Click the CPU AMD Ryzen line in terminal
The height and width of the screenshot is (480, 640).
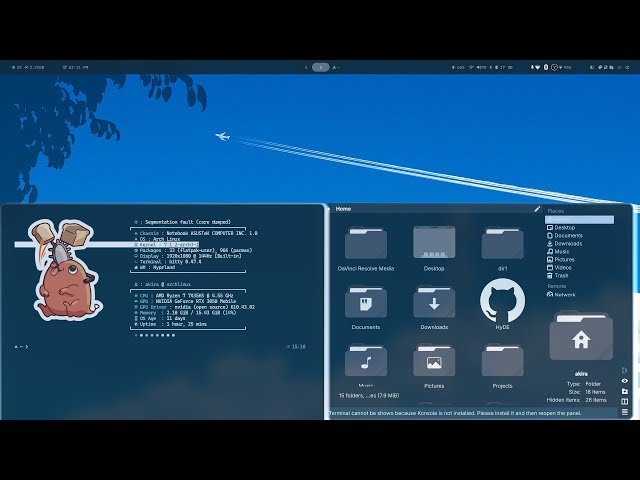click(x=184, y=296)
